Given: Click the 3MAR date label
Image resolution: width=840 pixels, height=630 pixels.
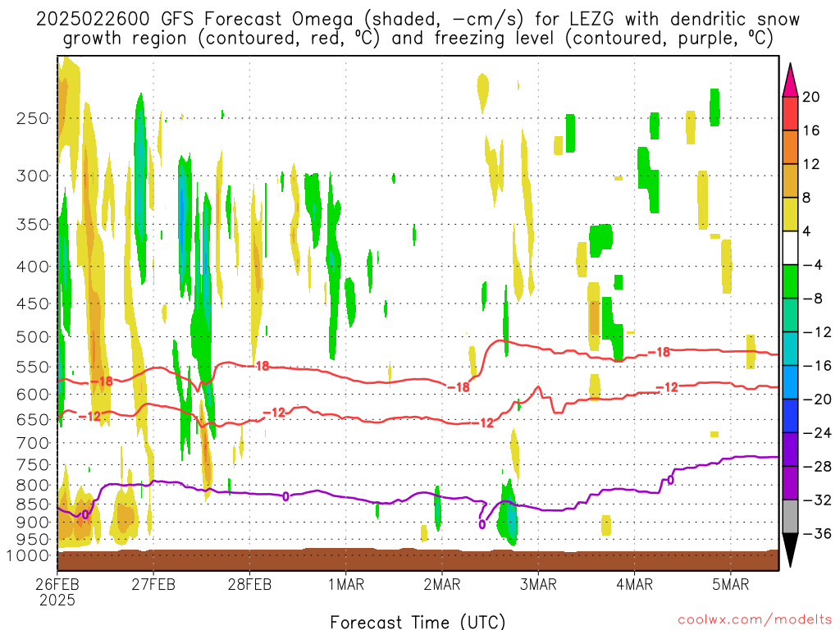Looking at the screenshot, I should coord(538,584).
